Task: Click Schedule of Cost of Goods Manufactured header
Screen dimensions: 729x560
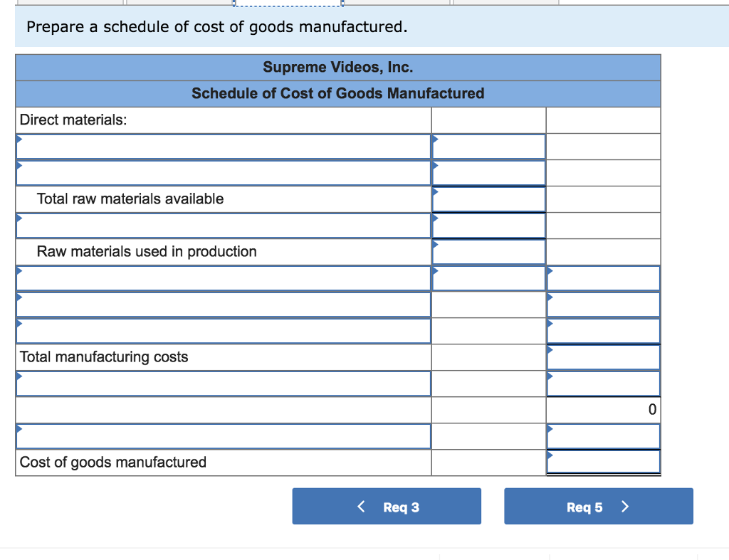Action: pyautogui.click(x=338, y=93)
